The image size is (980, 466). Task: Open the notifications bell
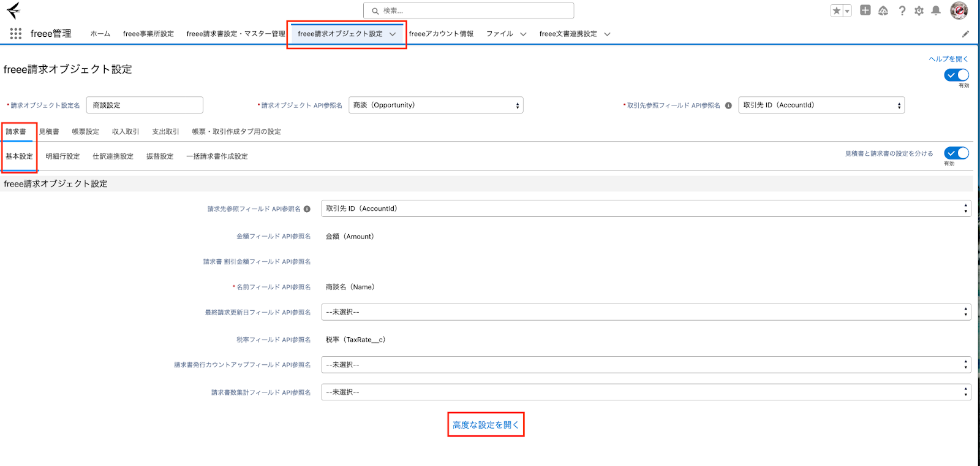click(x=936, y=10)
